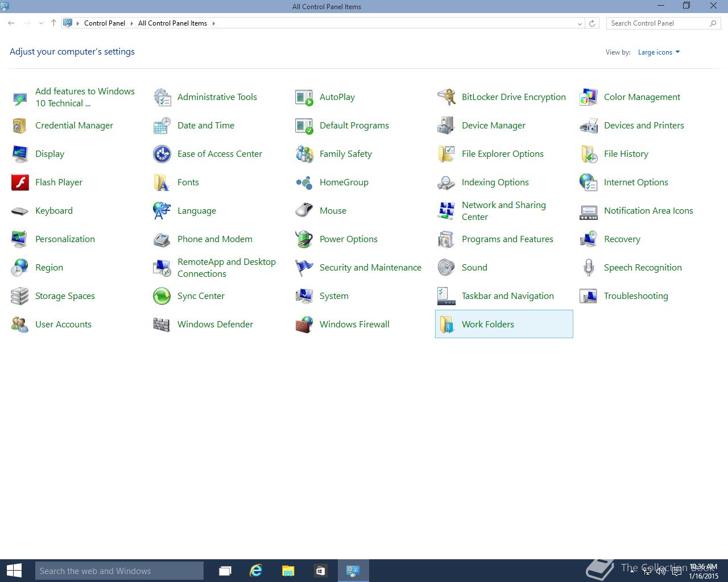This screenshot has width=728, height=582.
Task: Open the recent locations dropdown arrow
Action: (41, 23)
